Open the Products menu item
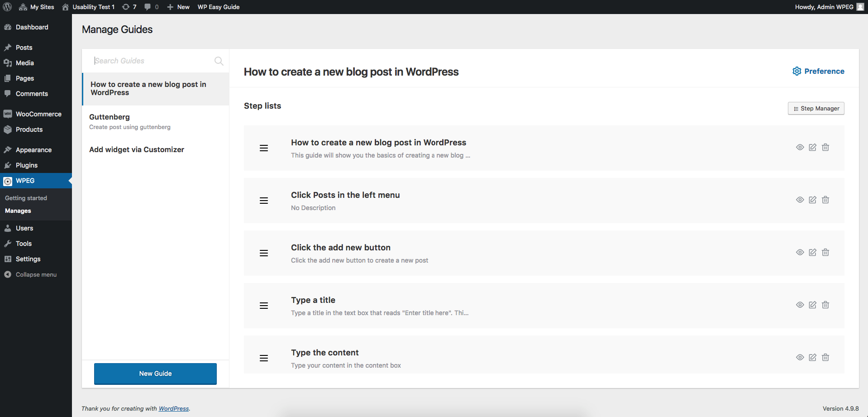Screen dimensions: 868x417 coord(36,129)
